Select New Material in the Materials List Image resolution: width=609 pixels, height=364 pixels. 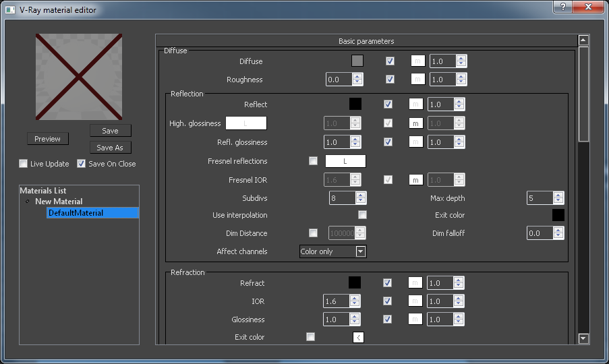[x=59, y=202]
